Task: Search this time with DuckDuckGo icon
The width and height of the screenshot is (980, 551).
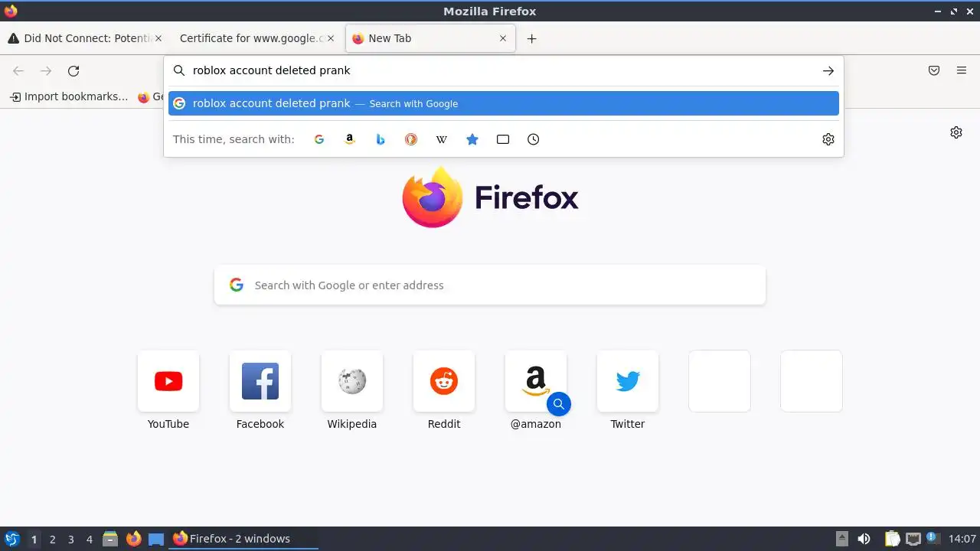Action: tap(411, 139)
